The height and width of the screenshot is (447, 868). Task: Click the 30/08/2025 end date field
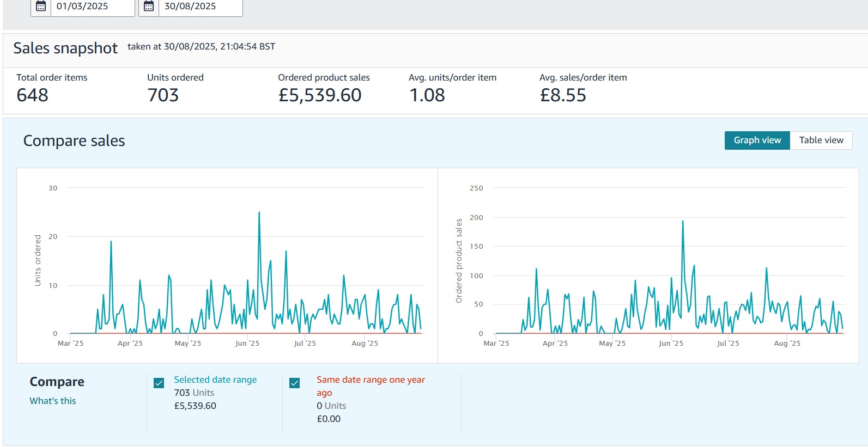click(200, 7)
